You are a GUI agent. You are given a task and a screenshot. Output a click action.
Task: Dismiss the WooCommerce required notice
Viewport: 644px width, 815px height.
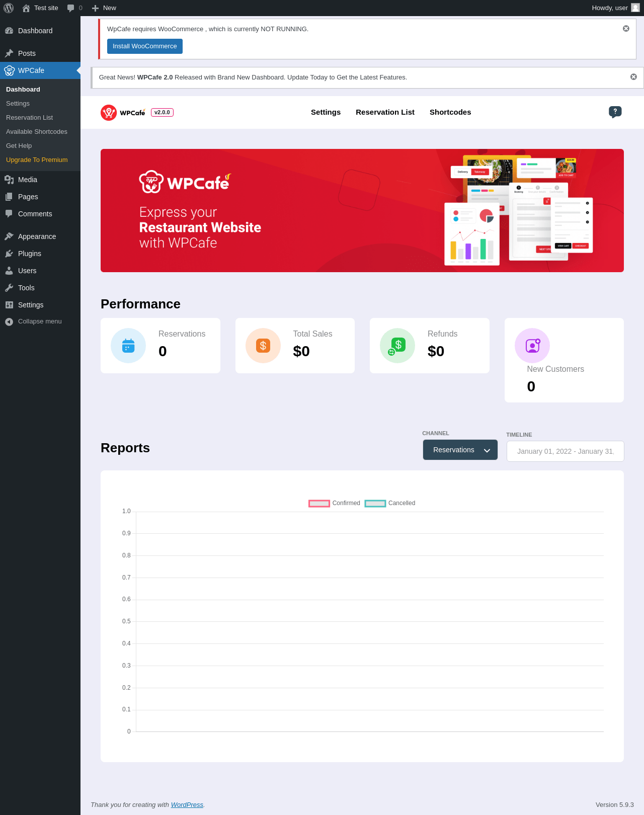coord(626,29)
